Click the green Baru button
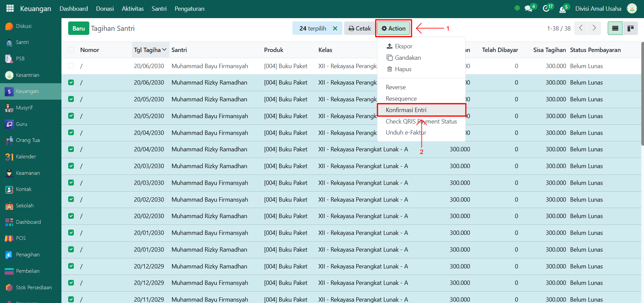Viewport: 644px width, 303px height. 79,29
